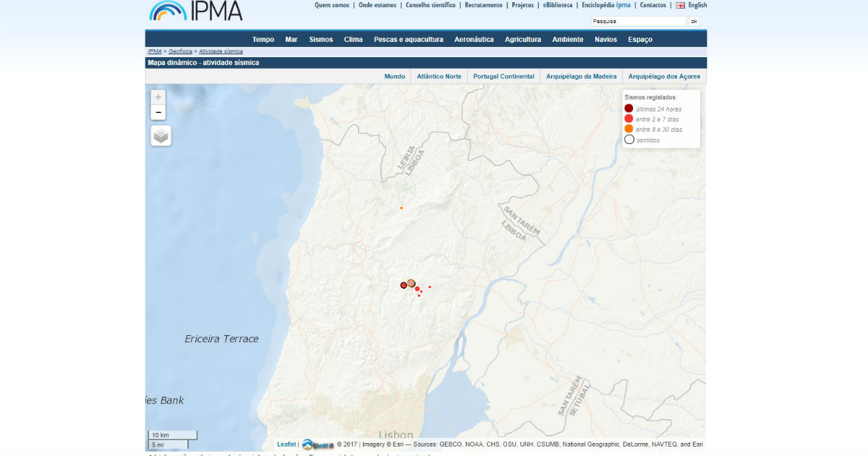The width and height of the screenshot is (868, 456).
Task: Go to Geofísica breadcrumb link
Action: tap(181, 51)
